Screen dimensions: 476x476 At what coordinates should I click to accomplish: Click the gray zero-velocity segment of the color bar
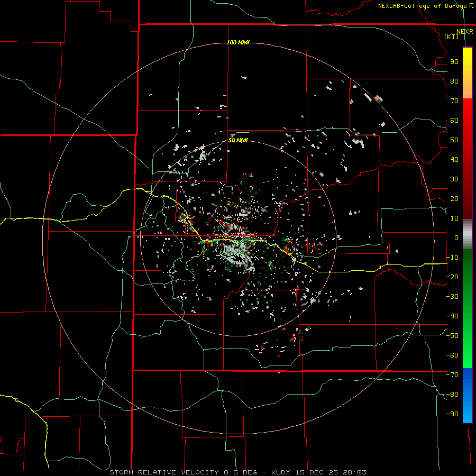(467, 234)
